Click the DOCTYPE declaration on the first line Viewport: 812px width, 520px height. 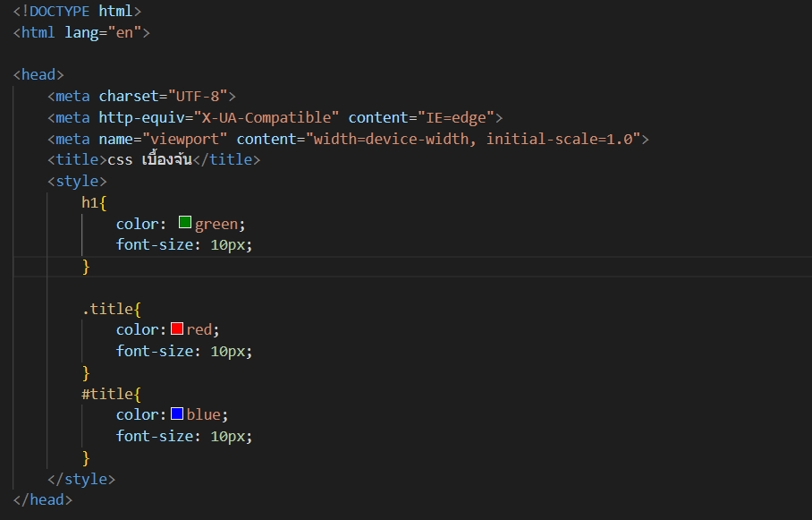tap(77, 12)
